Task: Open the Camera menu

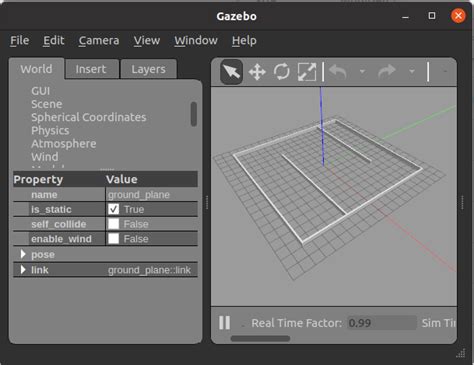Action: pos(99,41)
